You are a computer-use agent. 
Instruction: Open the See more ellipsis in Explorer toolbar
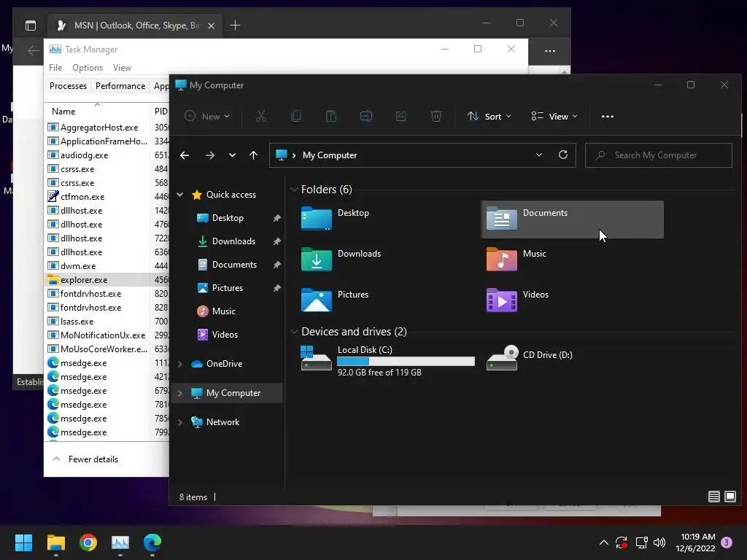[608, 116]
